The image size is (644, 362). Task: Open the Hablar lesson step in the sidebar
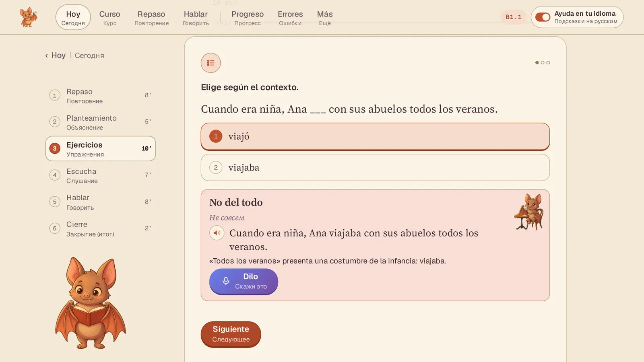click(101, 202)
